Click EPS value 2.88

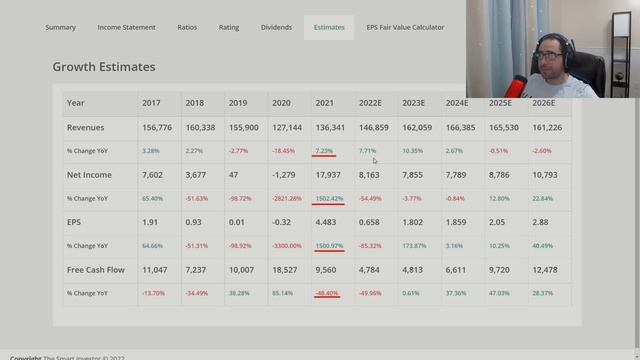coord(540,222)
